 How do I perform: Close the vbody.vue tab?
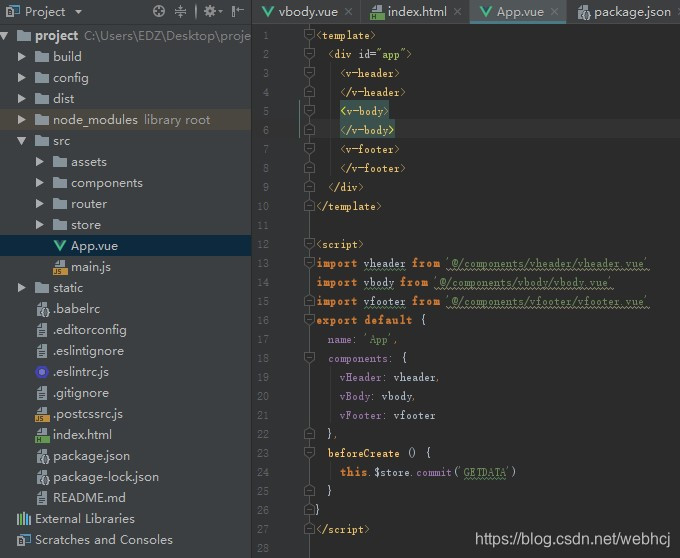point(348,12)
